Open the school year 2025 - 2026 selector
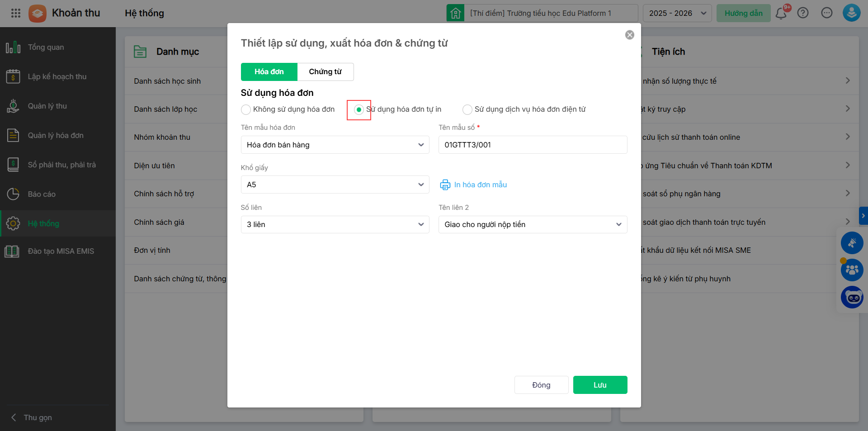The image size is (868, 431). click(x=677, y=13)
